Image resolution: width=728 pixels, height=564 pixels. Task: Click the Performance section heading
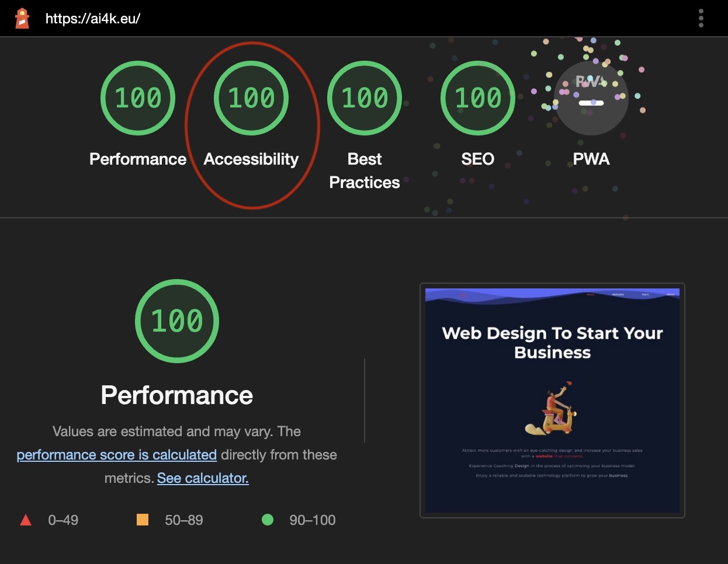click(176, 395)
